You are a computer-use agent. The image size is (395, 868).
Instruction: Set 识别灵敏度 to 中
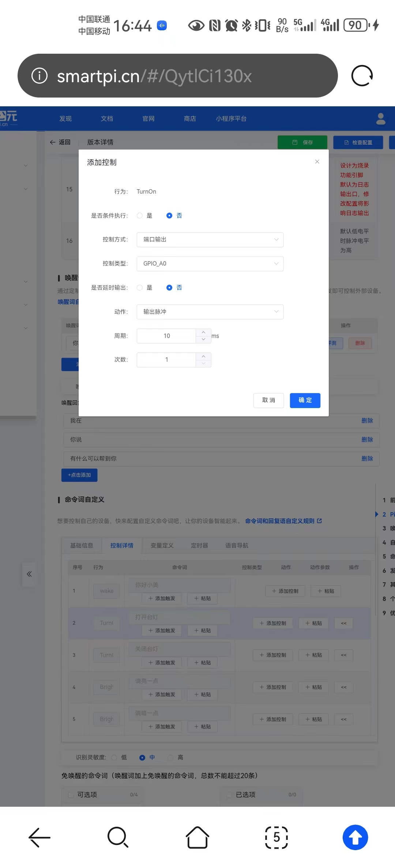click(142, 757)
